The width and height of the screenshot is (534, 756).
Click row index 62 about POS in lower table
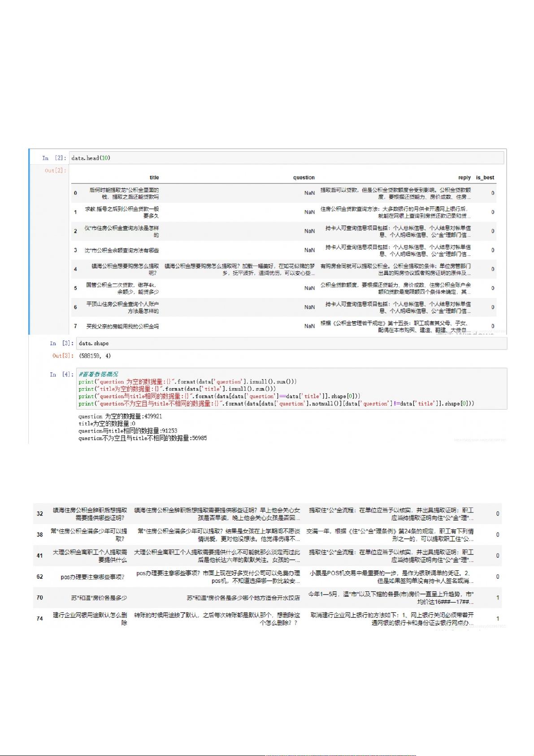tap(40, 577)
